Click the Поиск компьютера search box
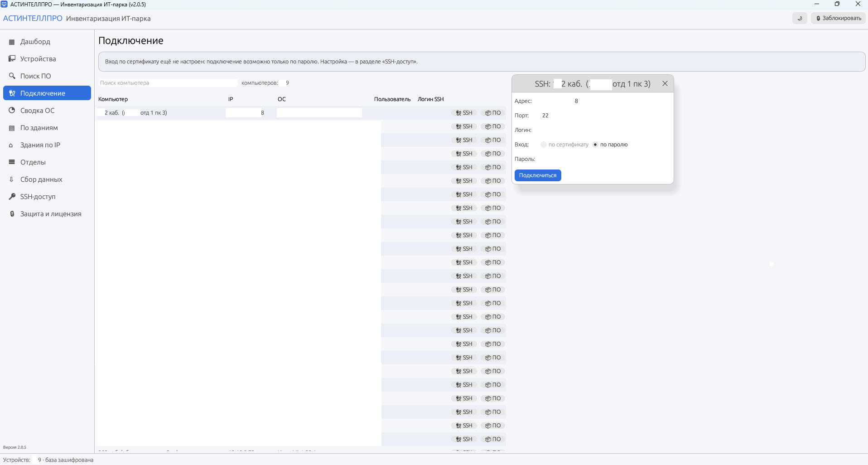 tap(168, 83)
